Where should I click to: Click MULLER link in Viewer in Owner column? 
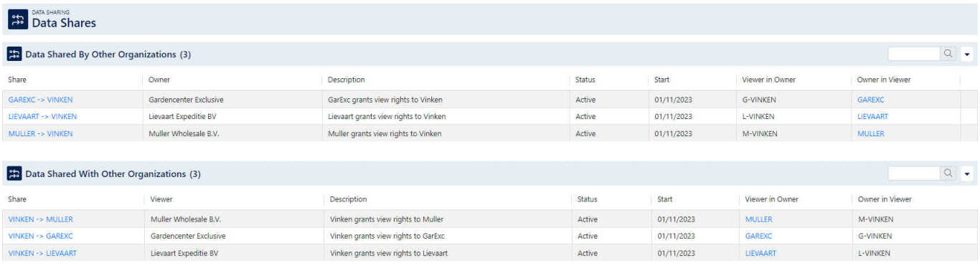(x=759, y=219)
